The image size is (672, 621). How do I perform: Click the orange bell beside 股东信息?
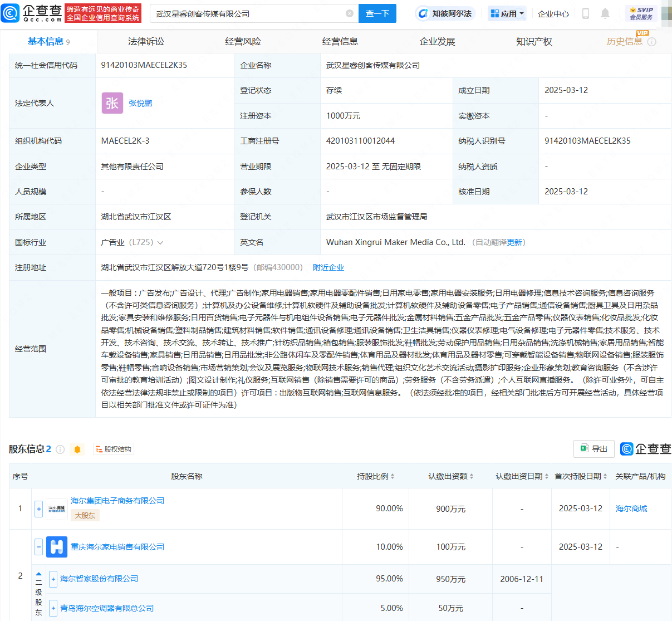click(78, 448)
